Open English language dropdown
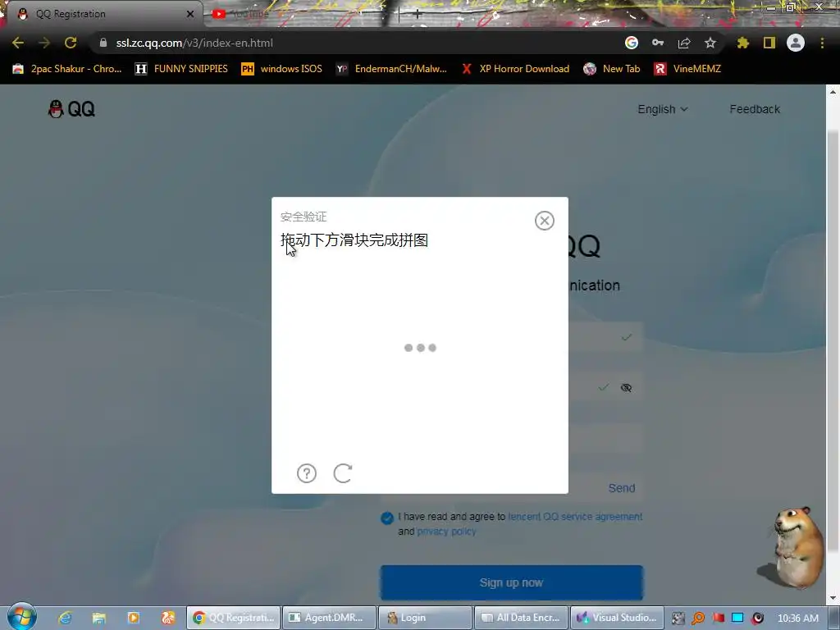The image size is (840, 630). point(663,109)
